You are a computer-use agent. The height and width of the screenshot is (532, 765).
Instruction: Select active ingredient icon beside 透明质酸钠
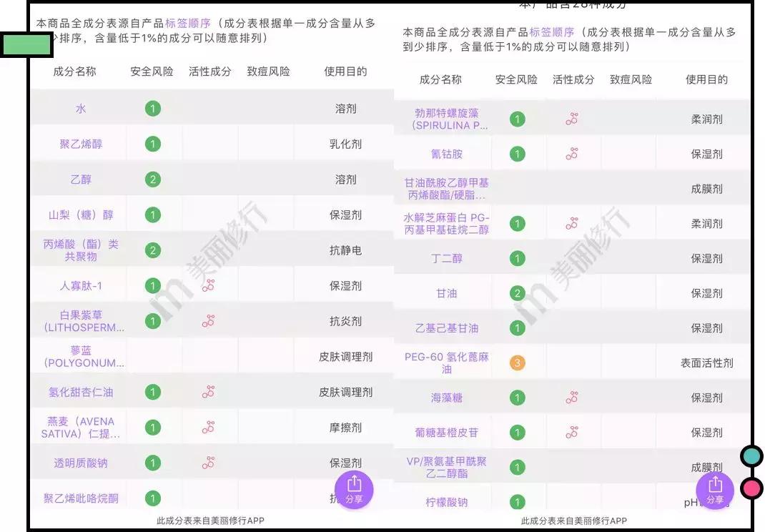(208, 462)
